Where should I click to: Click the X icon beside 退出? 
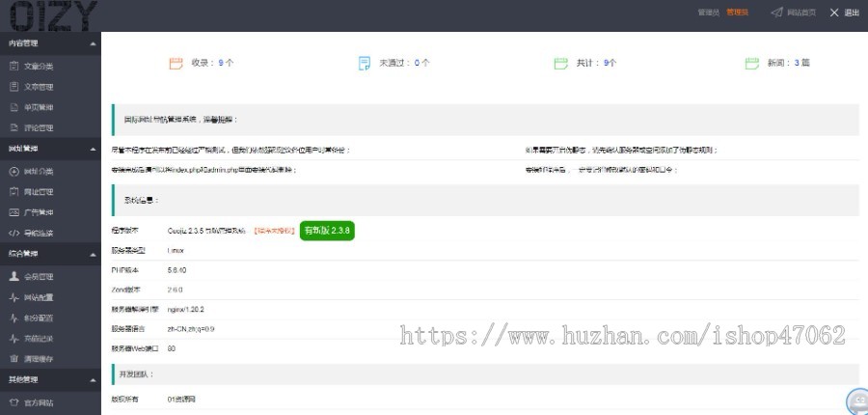(x=834, y=13)
